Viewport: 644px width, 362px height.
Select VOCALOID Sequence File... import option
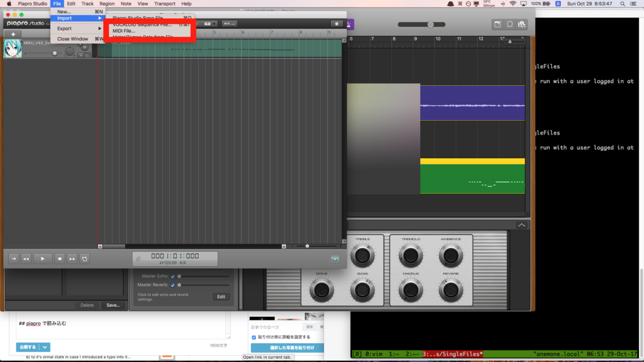[x=142, y=25]
